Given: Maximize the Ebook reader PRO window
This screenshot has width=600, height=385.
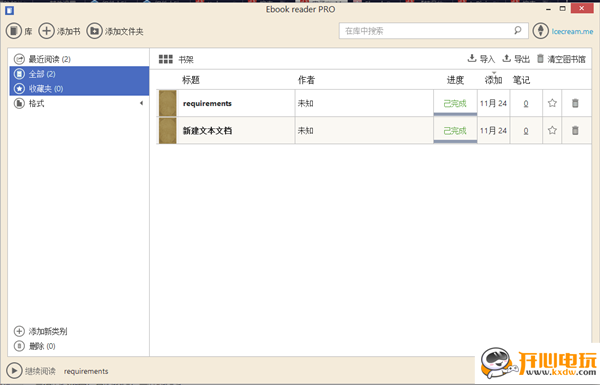Looking at the screenshot, I should coord(562,8).
